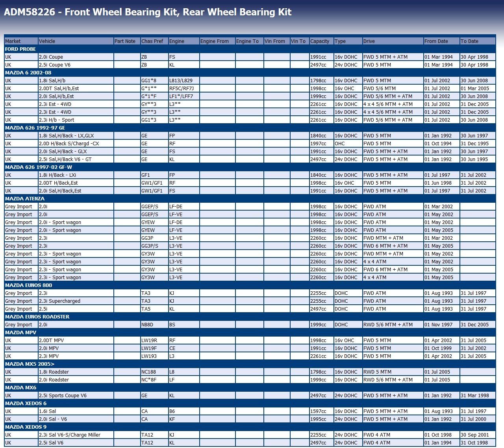The image size is (504, 448).
Task: Click the '2.0D H/Back S/Chargd -CX' cell
Action: (x=76, y=143)
